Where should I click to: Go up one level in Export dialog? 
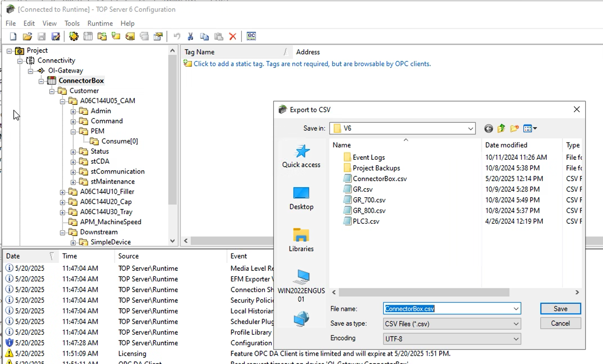tap(501, 128)
